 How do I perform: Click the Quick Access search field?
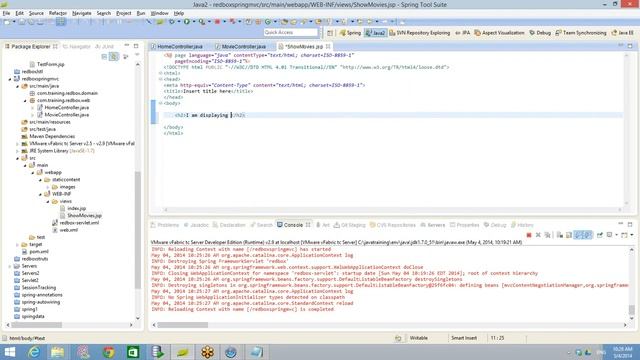[290, 32]
